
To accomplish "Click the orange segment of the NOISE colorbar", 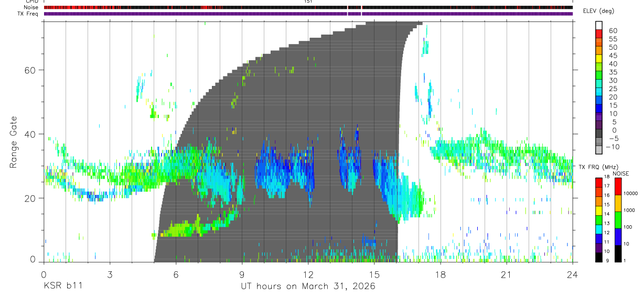I will point(618,203).
